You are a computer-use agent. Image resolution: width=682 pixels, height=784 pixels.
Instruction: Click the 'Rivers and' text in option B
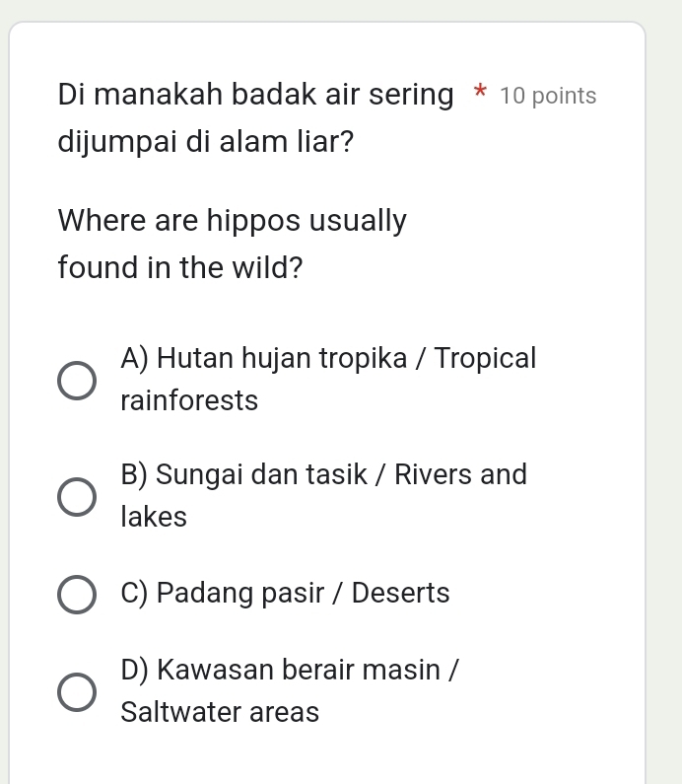[461, 475]
